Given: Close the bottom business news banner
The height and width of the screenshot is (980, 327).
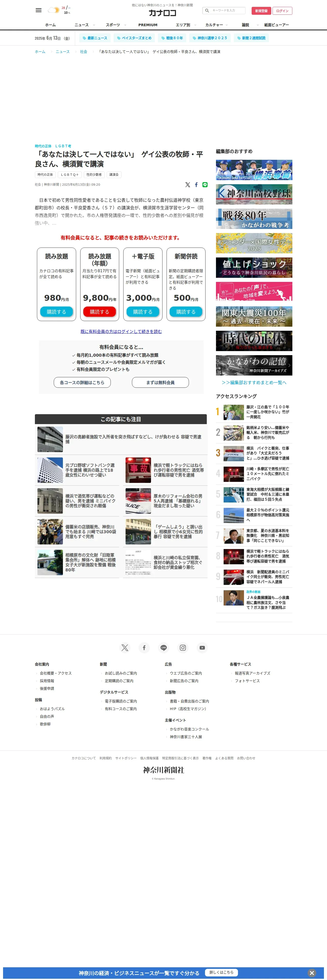Looking at the screenshot, I should click(x=312, y=973).
